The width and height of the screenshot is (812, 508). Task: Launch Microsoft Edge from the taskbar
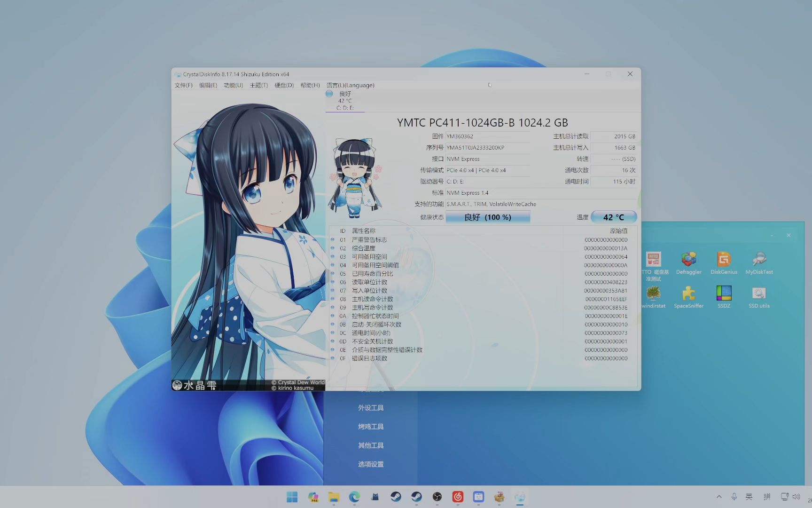[x=354, y=497]
